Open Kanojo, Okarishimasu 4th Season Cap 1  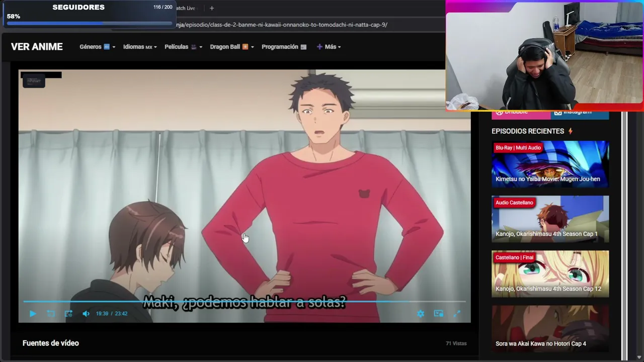[x=550, y=219]
